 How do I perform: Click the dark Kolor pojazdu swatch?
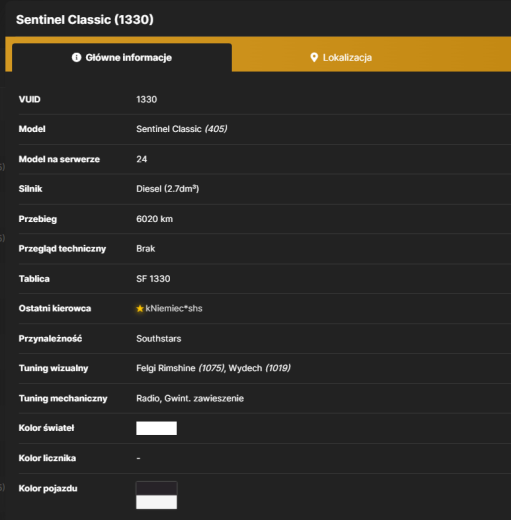[x=156, y=488]
